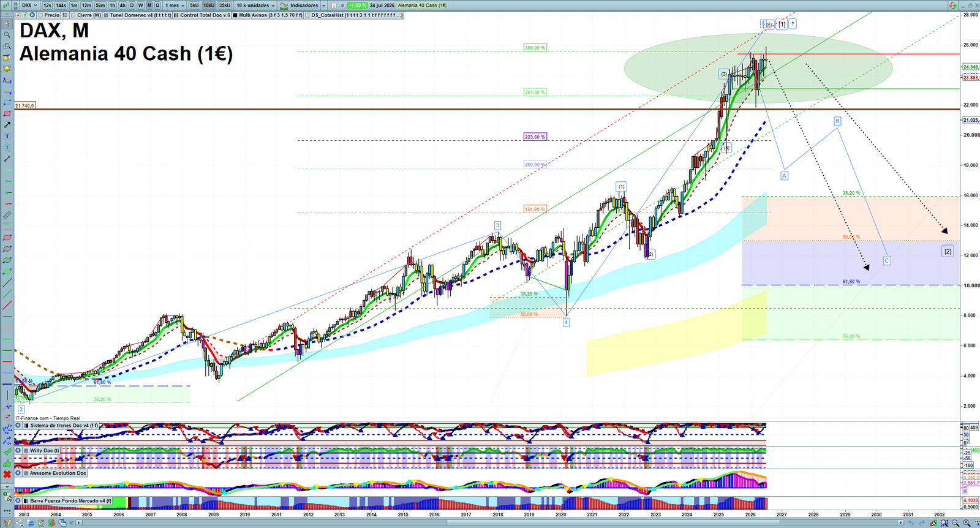
Task: Close the Willy Doc indicator panel
Action: [x=18, y=450]
